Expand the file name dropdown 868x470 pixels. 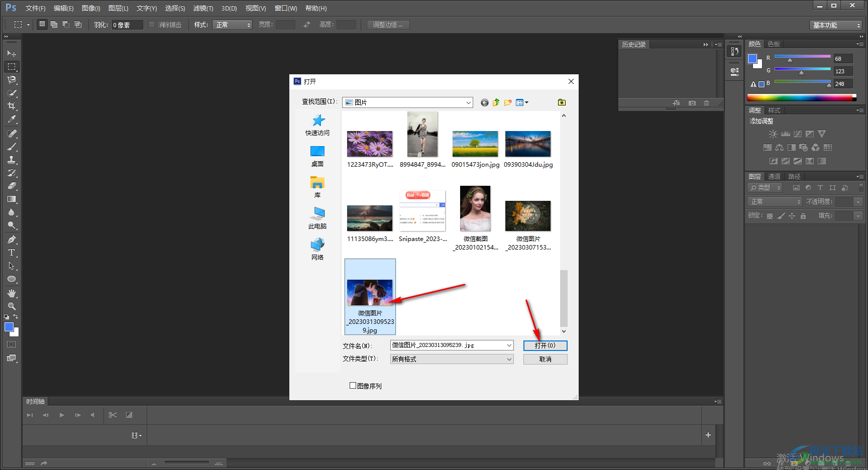click(509, 345)
